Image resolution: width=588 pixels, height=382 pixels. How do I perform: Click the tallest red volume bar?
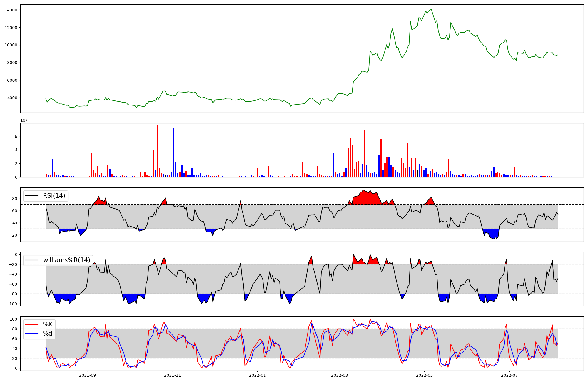(157, 151)
